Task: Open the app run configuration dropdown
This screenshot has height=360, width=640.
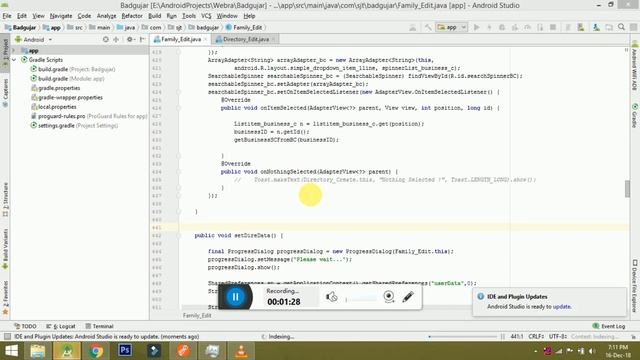Action: (451, 27)
